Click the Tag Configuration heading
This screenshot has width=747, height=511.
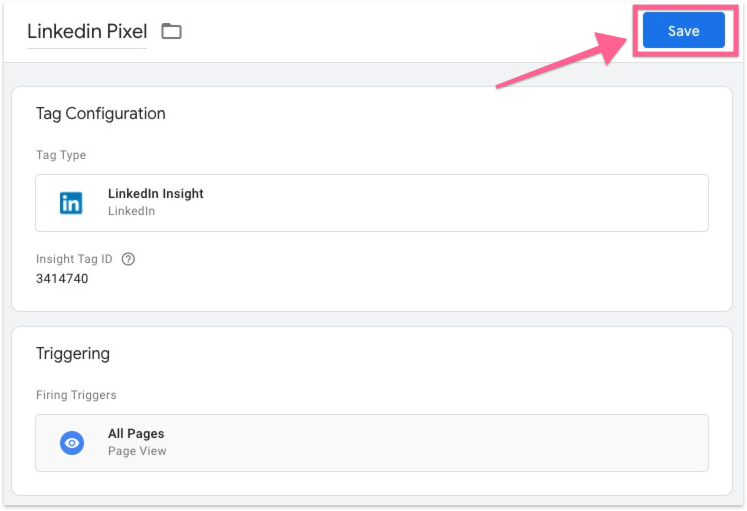coord(100,114)
